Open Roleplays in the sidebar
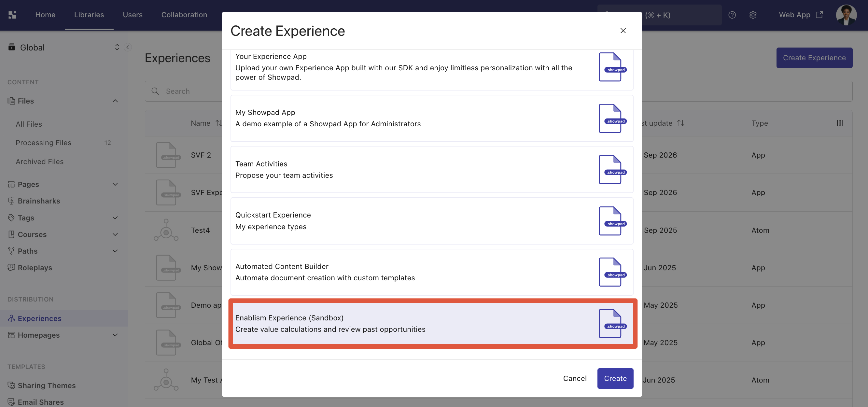Viewport: 868px width, 407px height. (x=35, y=268)
